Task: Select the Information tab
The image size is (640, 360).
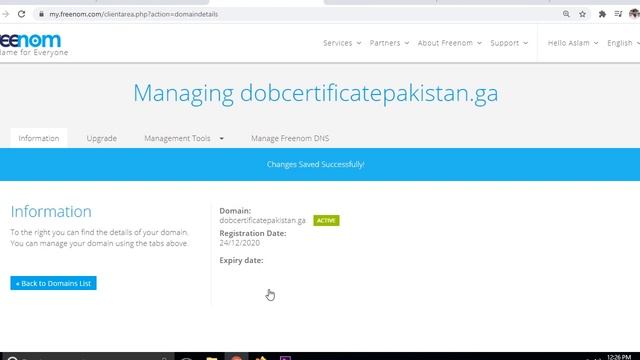Action: pos(39,138)
